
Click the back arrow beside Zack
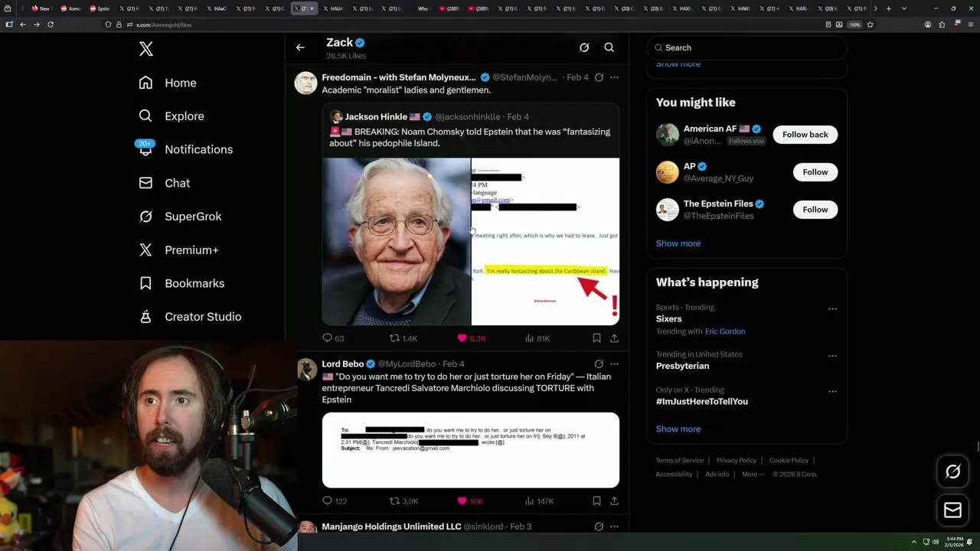pyautogui.click(x=300, y=47)
